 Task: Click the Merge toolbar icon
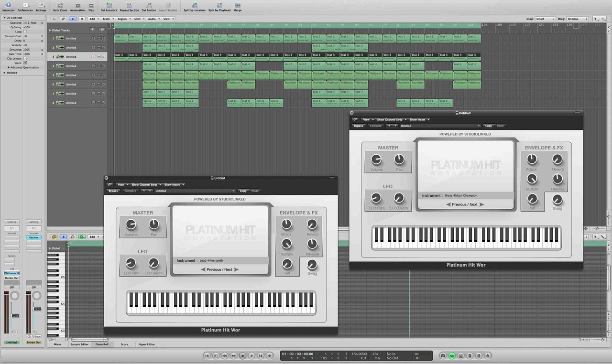click(x=237, y=6)
